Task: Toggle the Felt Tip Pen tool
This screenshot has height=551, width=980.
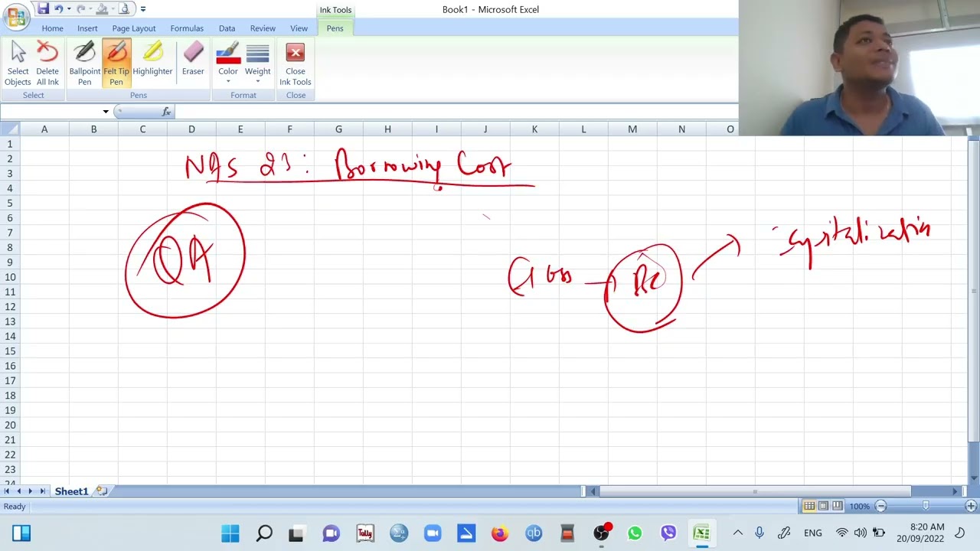Action: 116,64
